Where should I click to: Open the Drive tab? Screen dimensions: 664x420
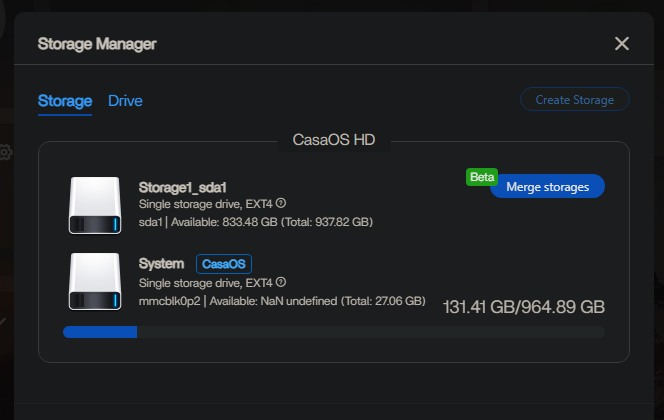click(x=125, y=101)
